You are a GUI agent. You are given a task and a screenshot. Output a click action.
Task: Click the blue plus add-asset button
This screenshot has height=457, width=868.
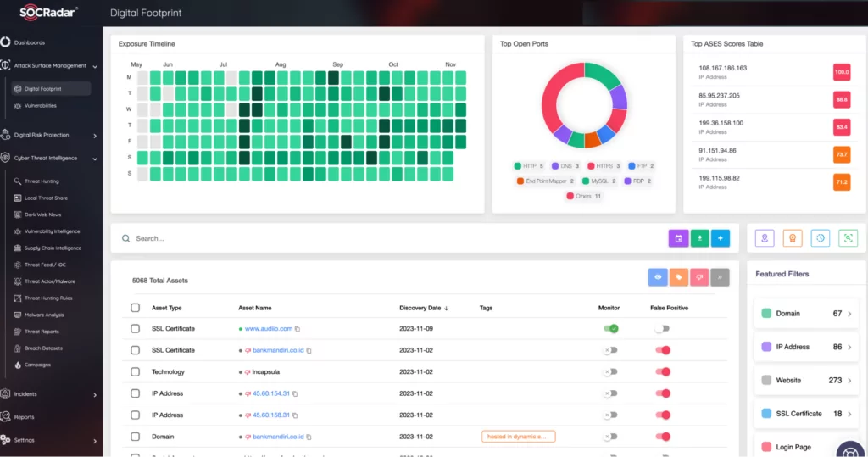tap(721, 238)
